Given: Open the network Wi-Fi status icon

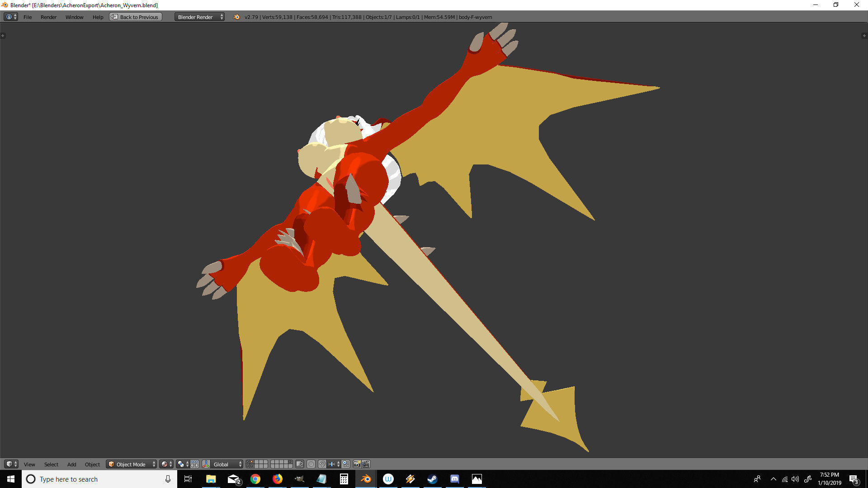Looking at the screenshot, I should click(785, 479).
